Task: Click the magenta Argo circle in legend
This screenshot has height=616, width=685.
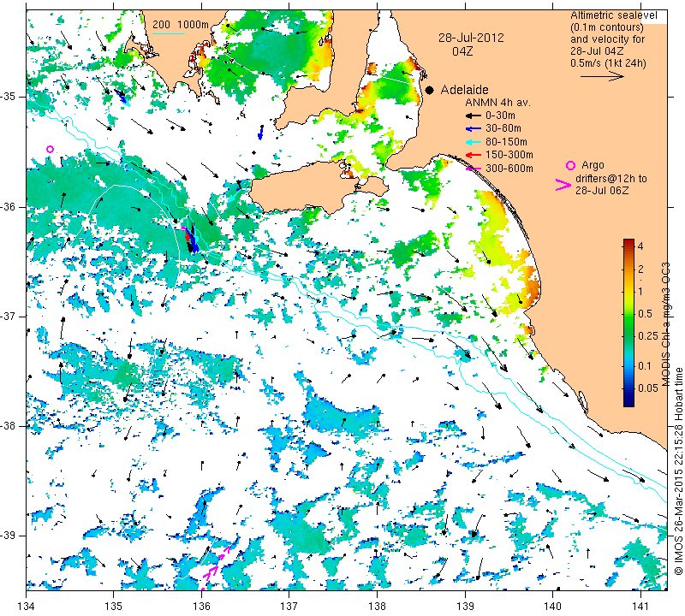Action: (570, 165)
